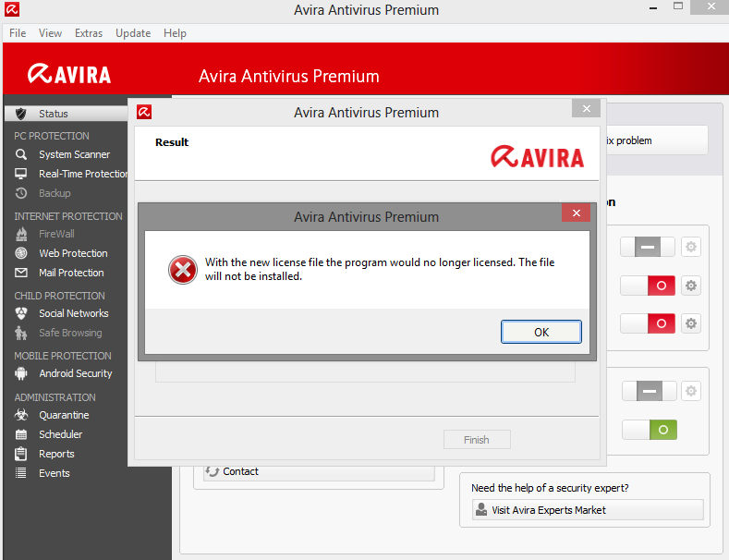Click the FireWall flame icon
This screenshot has height=560, width=729.
(x=21, y=234)
